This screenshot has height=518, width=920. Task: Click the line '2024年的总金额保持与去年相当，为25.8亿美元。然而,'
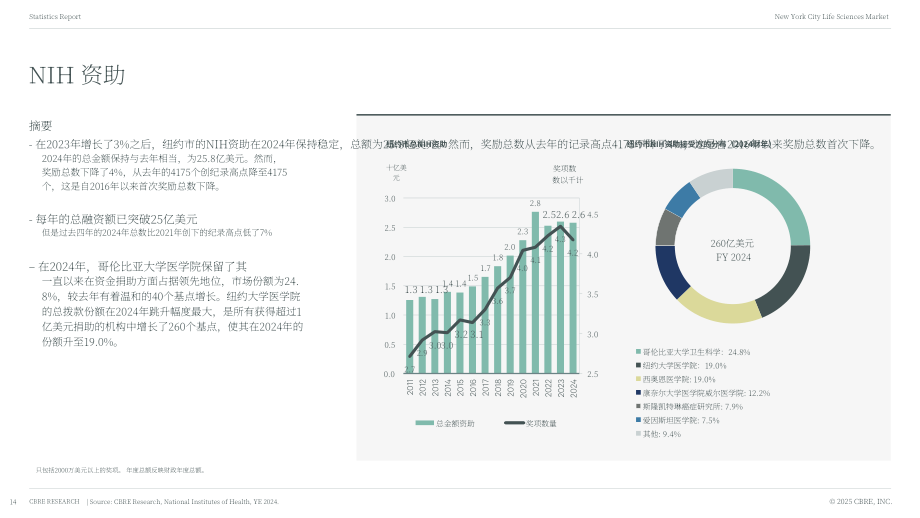tap(159, 158)
